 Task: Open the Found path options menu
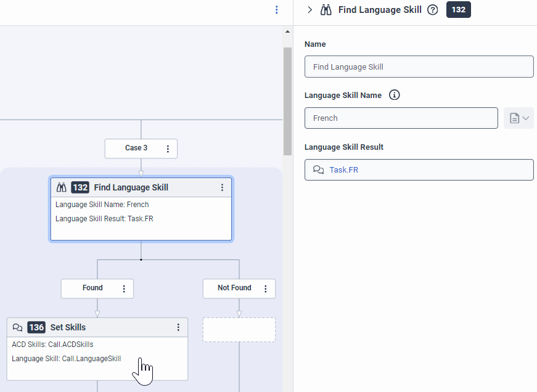124,288
